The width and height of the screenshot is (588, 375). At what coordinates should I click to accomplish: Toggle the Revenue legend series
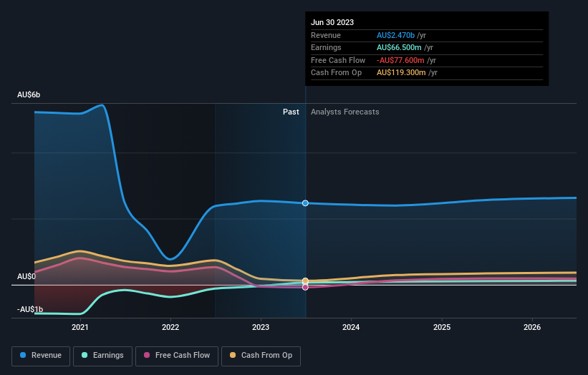(41, 356)
